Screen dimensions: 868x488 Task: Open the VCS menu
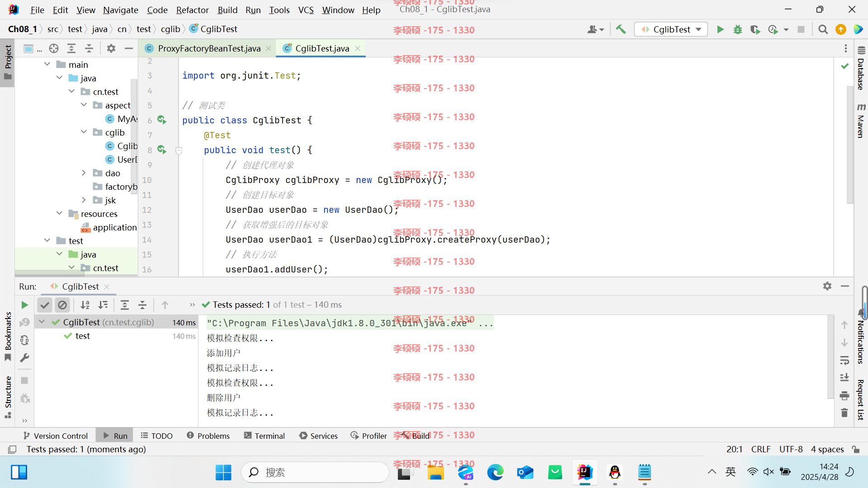(x=306, y=10)
